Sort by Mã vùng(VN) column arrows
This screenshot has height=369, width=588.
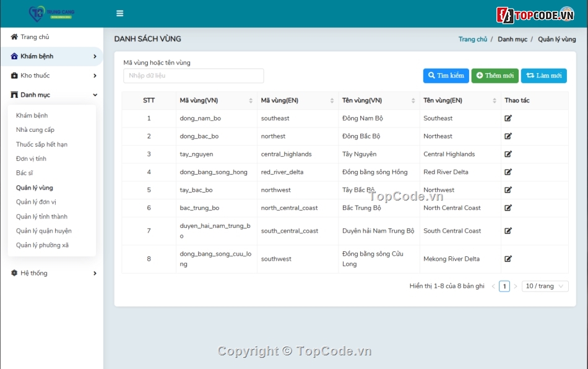(251, 100)
